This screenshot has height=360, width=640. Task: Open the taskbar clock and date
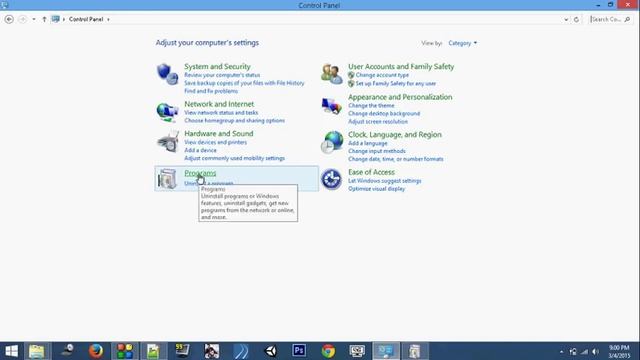pyautogui.click(x=619, y=351)
